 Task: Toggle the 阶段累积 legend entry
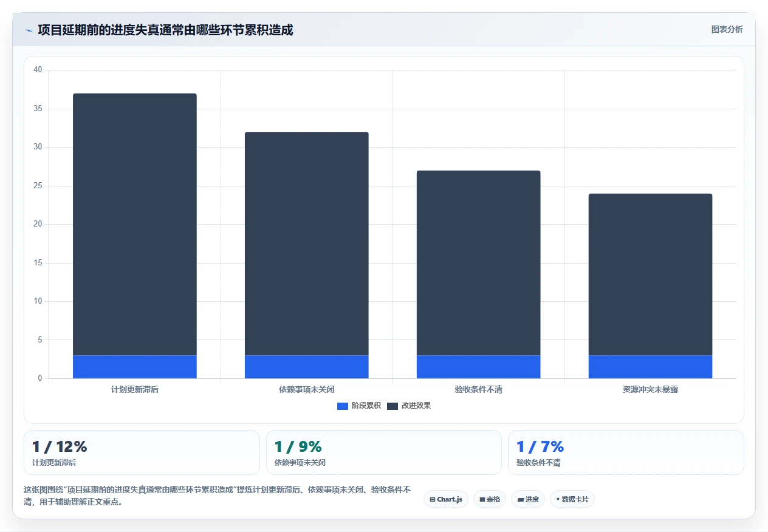[358, 406]
